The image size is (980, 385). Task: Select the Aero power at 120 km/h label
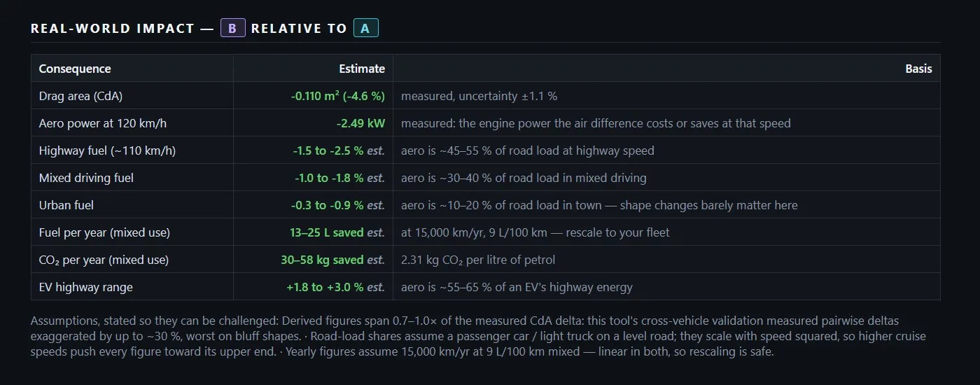103,123
